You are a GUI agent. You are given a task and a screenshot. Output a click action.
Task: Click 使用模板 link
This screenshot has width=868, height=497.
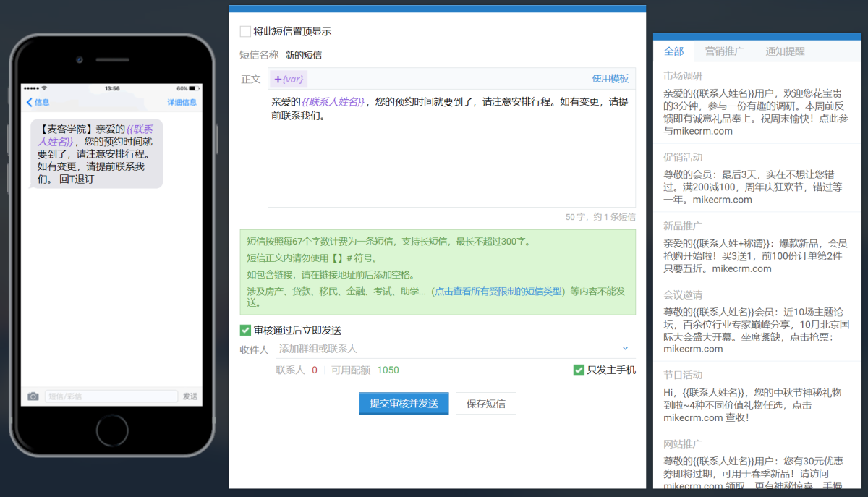pos(610,79)
